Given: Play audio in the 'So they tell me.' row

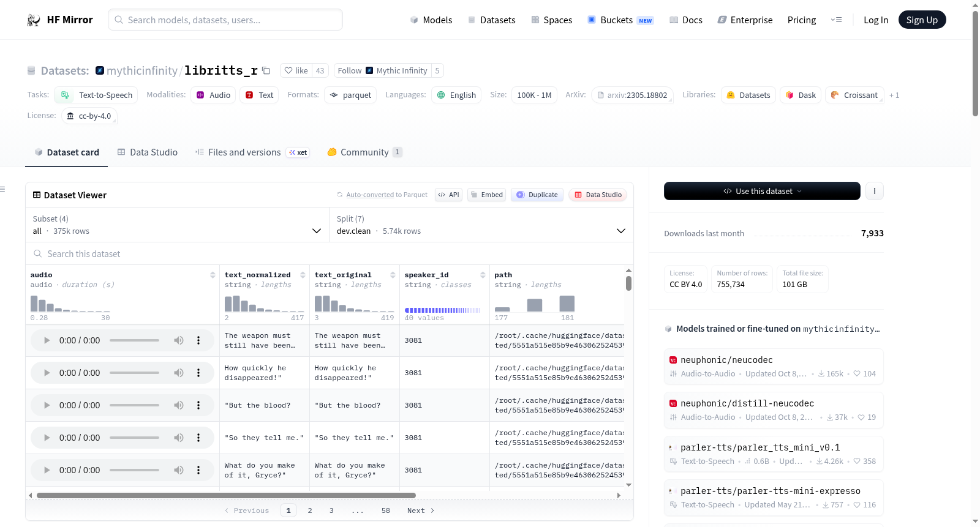Looking at the screenshot, I should 47,438.
